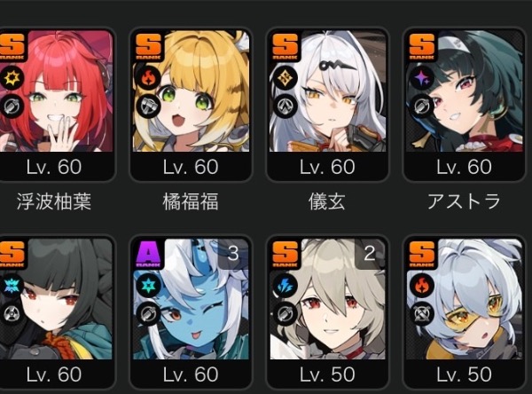Click the gold attribute icon on 儀玄's card

pyautogui.click(x=285, y=78)
